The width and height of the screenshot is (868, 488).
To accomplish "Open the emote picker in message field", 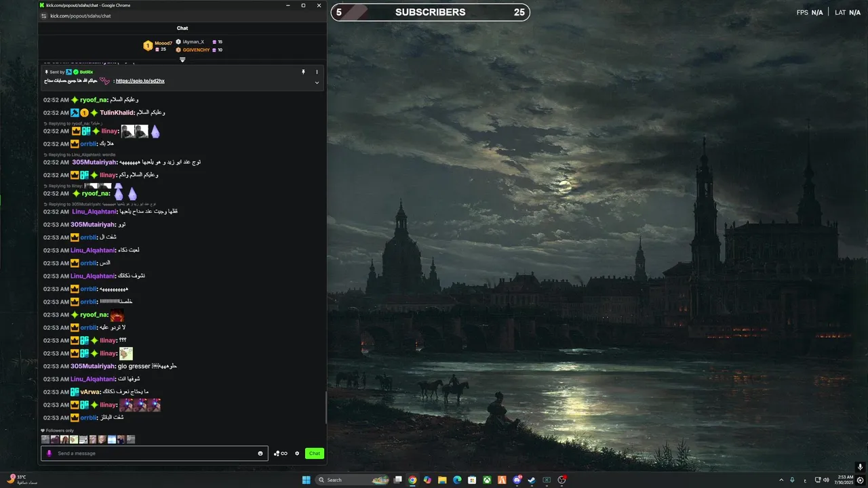I will point(260,453).
